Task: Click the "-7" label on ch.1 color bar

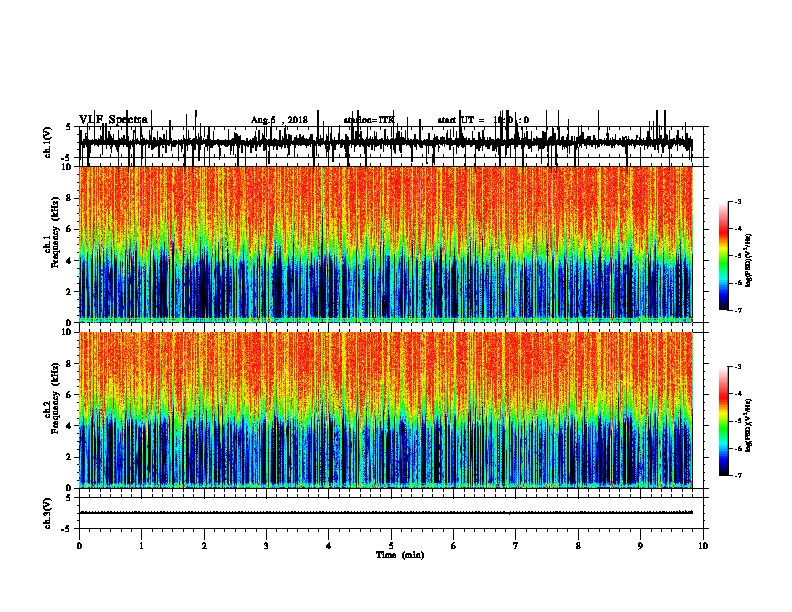Action: click(737, 310)
